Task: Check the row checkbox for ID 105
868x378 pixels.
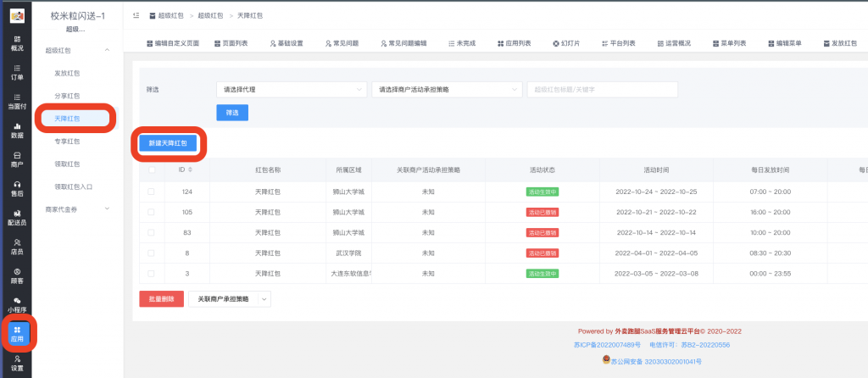Action: (x=151, y=212)
